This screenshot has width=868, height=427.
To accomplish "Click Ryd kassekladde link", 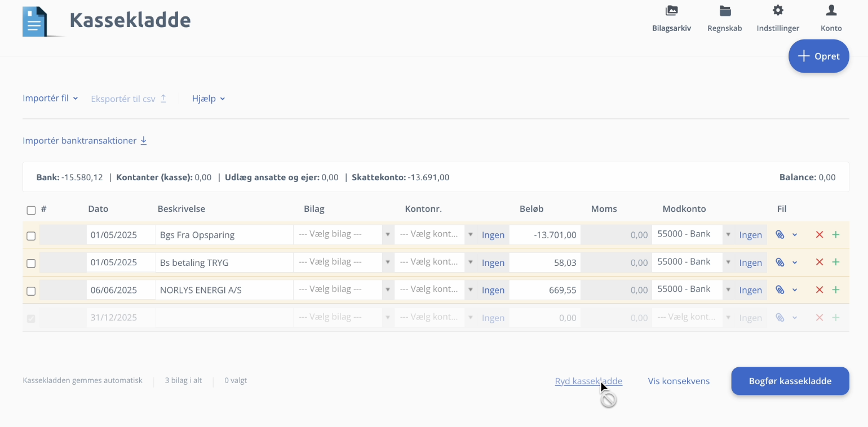I will (x=588, y=381).
